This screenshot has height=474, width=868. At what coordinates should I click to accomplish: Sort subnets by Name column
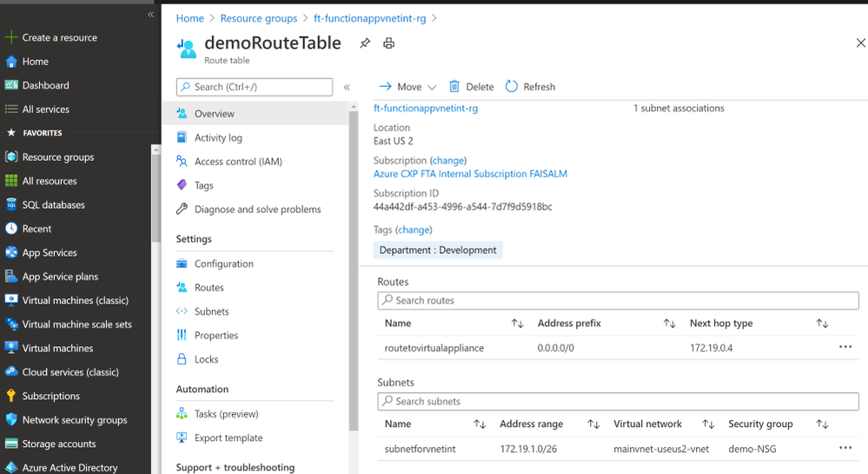point(480,424)
